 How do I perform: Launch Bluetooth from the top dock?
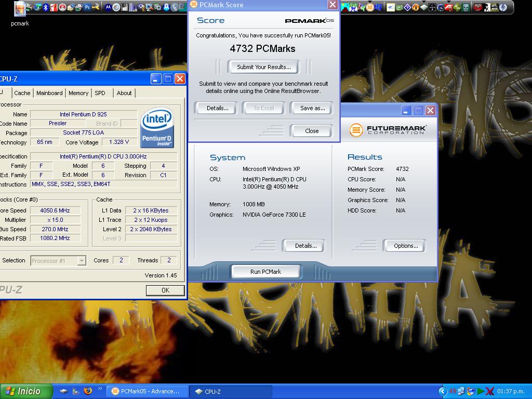click(x=46, y=7)
